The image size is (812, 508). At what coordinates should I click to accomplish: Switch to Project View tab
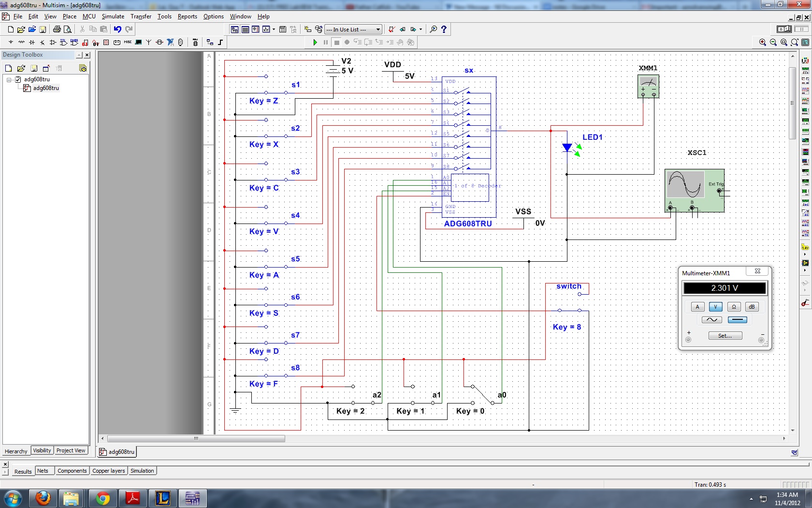[x=71, y=450]
